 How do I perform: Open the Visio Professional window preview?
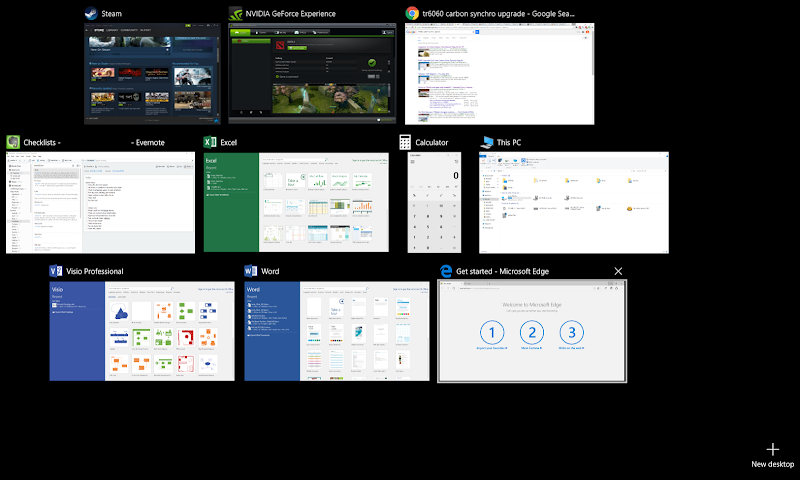(x=142, y=331)
